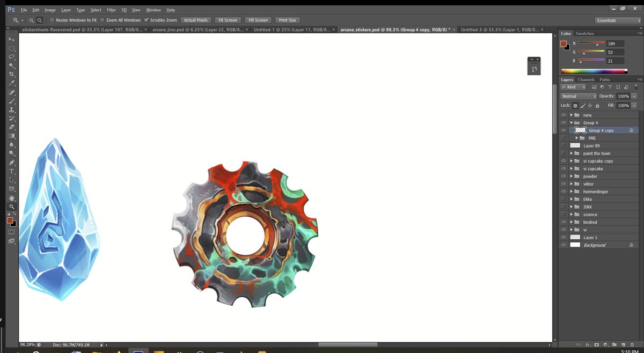
Task: Select the Hand tool
Action: point(11,198)
